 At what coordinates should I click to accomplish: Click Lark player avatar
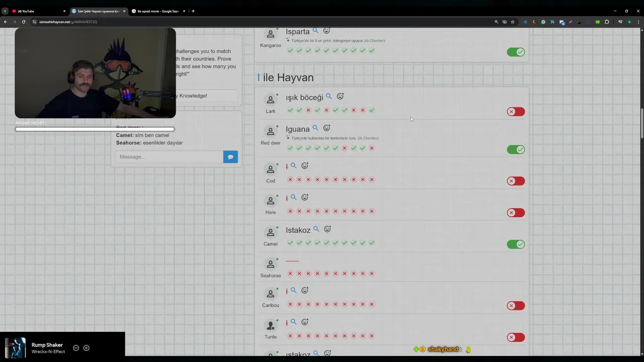271,100
